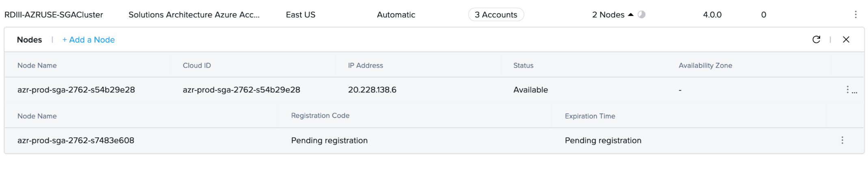Open the RDIII-AZRUSE-SGACluster row actions menu
Screen dimensions: 868x180
(x=855, y=15)
